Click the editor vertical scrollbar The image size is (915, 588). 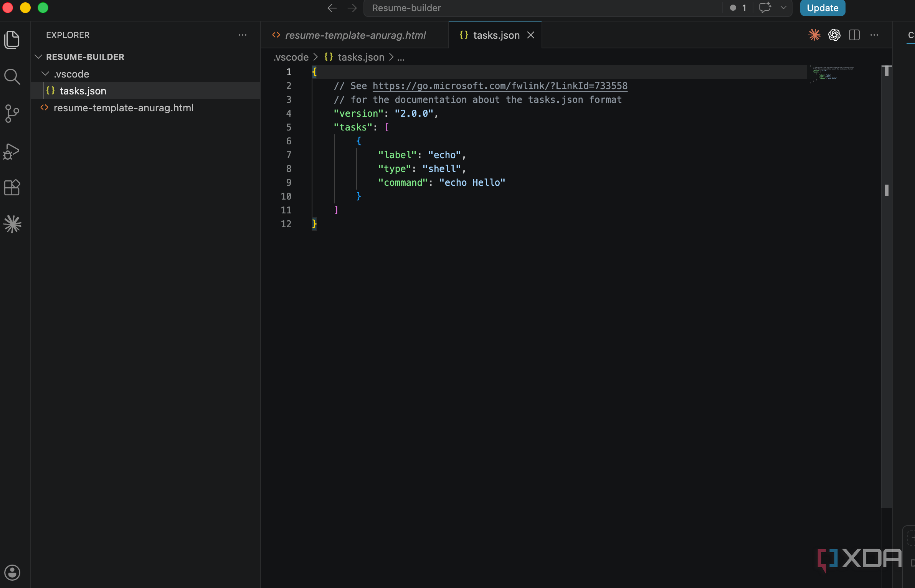point(886,286)
